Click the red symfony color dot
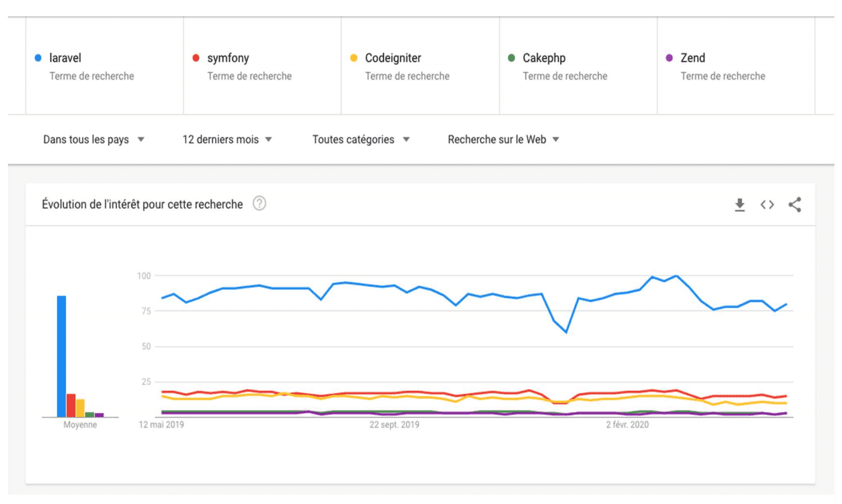 (196, 58)
